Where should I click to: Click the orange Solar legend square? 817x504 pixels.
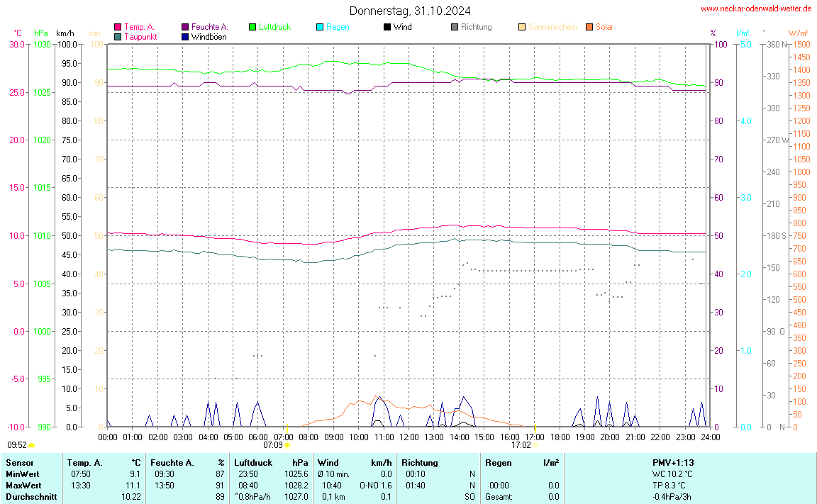tap(589, 27)
